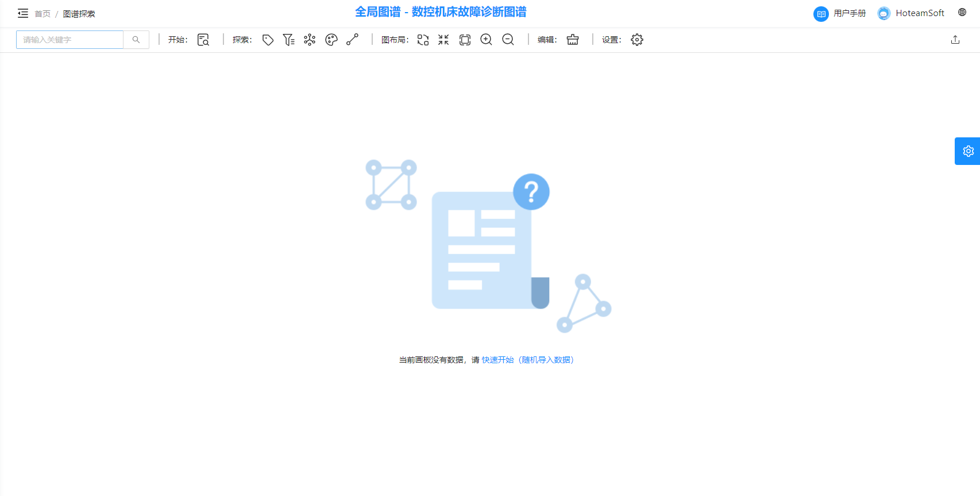This screenshot has height=496, width=980.
Task: Zoom out on the graph canvas
Action: pyautogui.click(x=508, y=40)
